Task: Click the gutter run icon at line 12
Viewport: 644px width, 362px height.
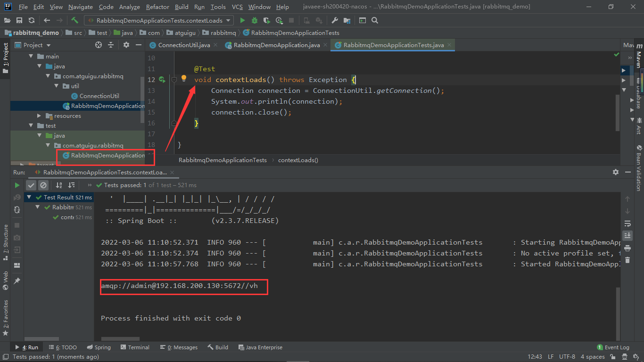Action: (x=162, y=80)
